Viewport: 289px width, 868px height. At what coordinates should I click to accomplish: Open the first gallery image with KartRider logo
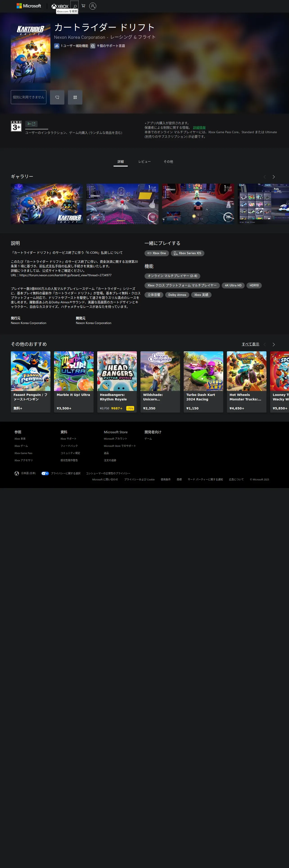click(x=47, y=204)
